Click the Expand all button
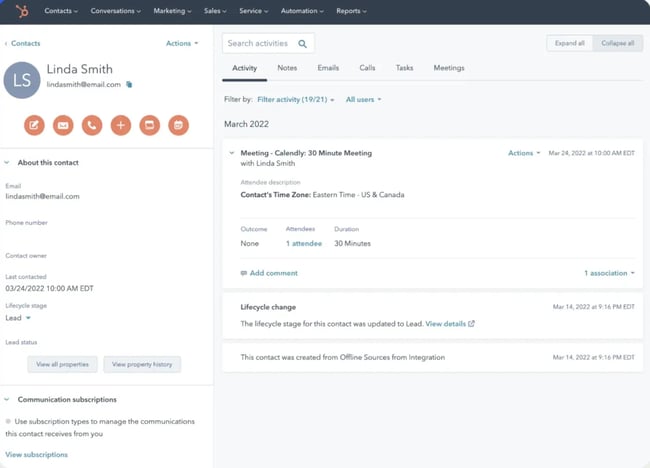This screenshot has width=650, height=468. point(570,43)
